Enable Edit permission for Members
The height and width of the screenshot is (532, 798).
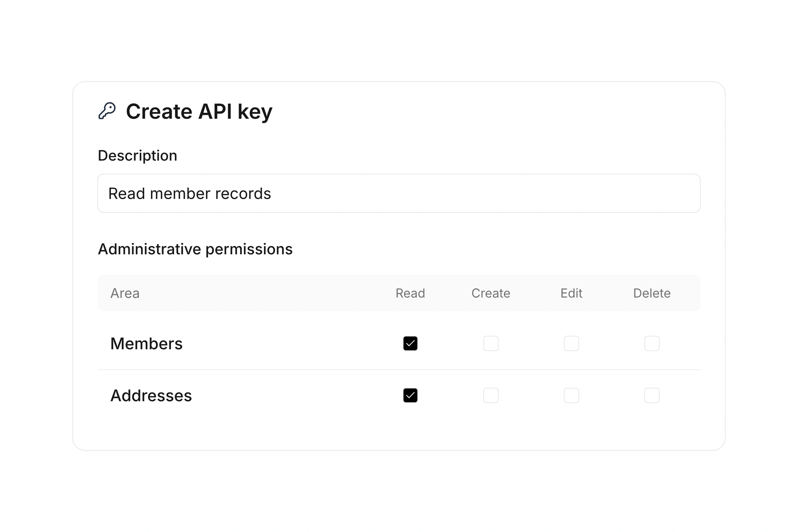pyautogui.click(x=571, y=343)
